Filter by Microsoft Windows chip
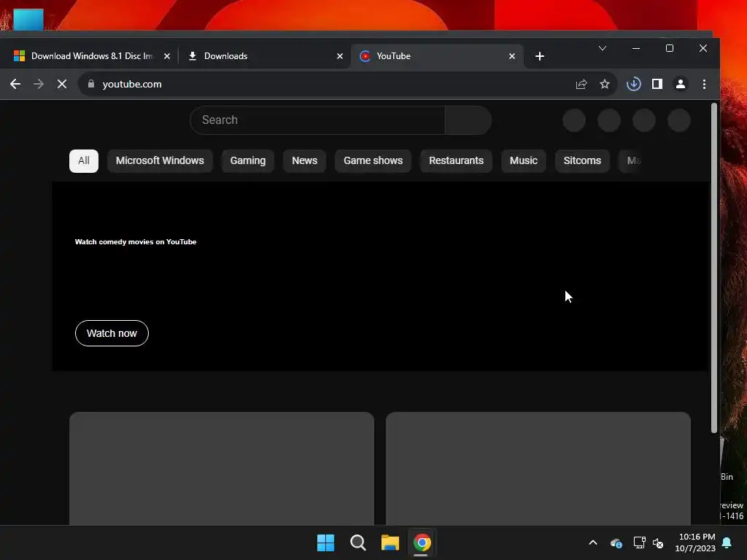The width and height of the screenshot is (747, 560). 160,161
